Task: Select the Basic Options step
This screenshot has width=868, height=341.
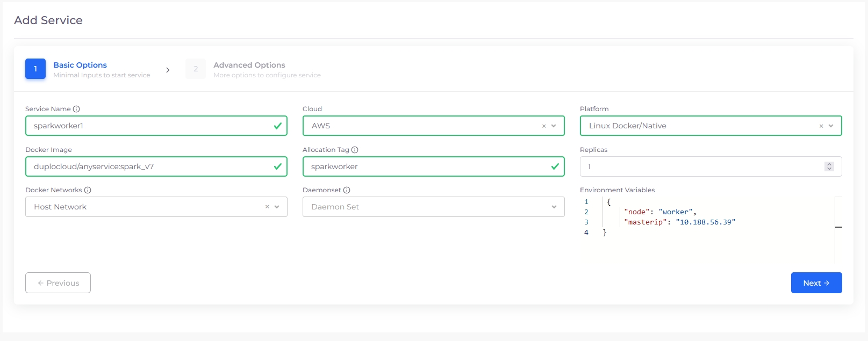Action: 80,65
